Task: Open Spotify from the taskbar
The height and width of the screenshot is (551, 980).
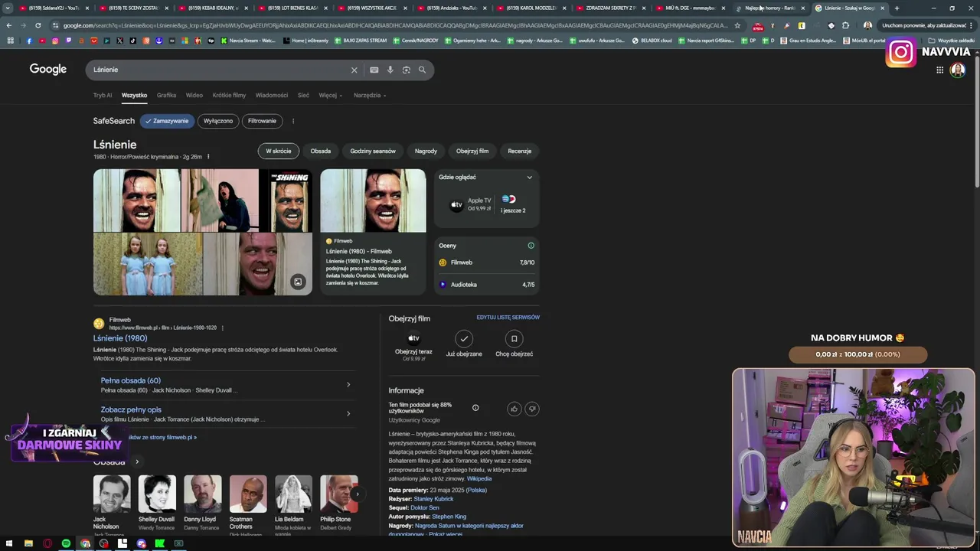Action: (66, 543)
